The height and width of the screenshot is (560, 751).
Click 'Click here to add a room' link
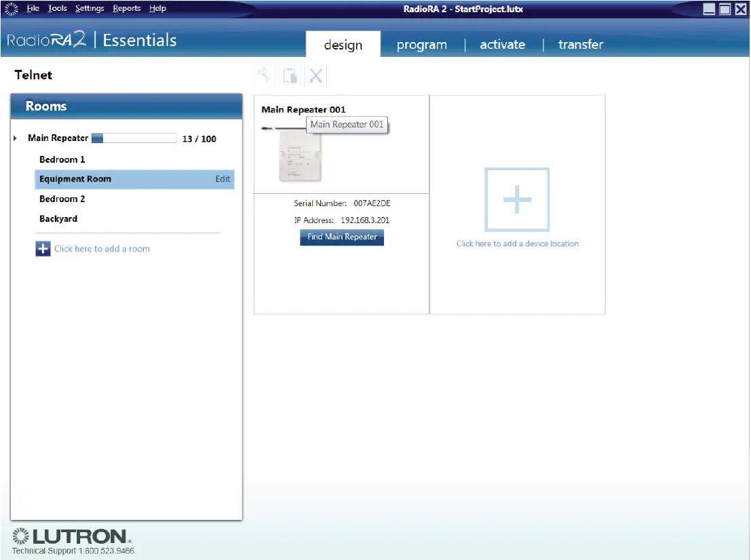point(102,249)
